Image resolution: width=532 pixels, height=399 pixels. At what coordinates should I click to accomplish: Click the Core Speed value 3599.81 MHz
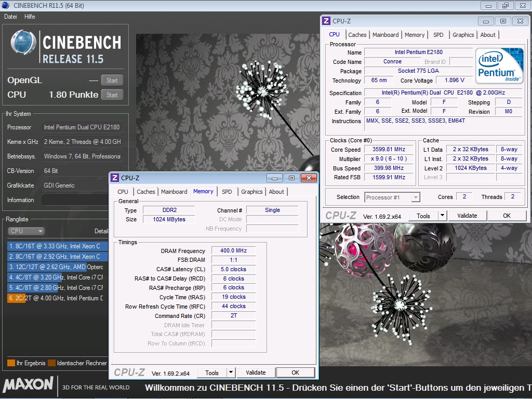coord(389,149)
